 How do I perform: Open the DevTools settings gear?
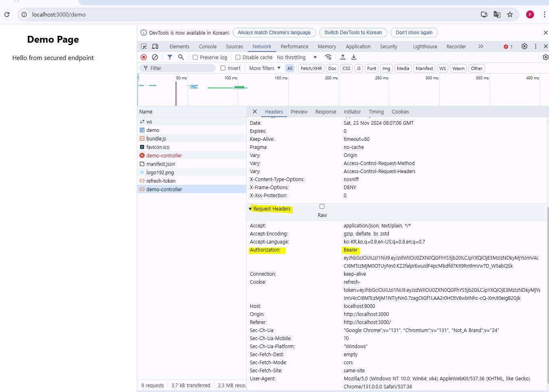[x=524, y=46]
